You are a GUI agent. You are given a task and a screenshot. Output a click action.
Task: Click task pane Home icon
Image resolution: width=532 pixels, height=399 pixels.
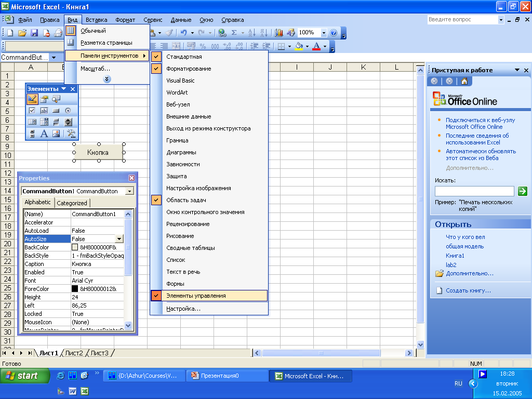click(464, 81)
